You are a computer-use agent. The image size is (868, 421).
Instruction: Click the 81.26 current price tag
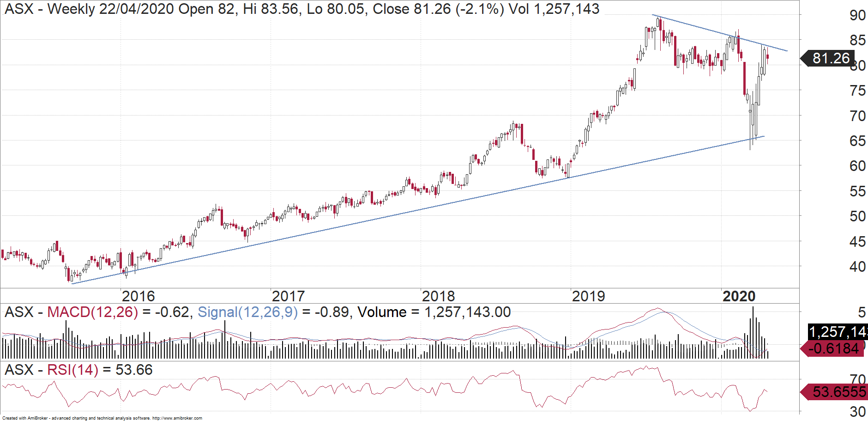point(830,58)
